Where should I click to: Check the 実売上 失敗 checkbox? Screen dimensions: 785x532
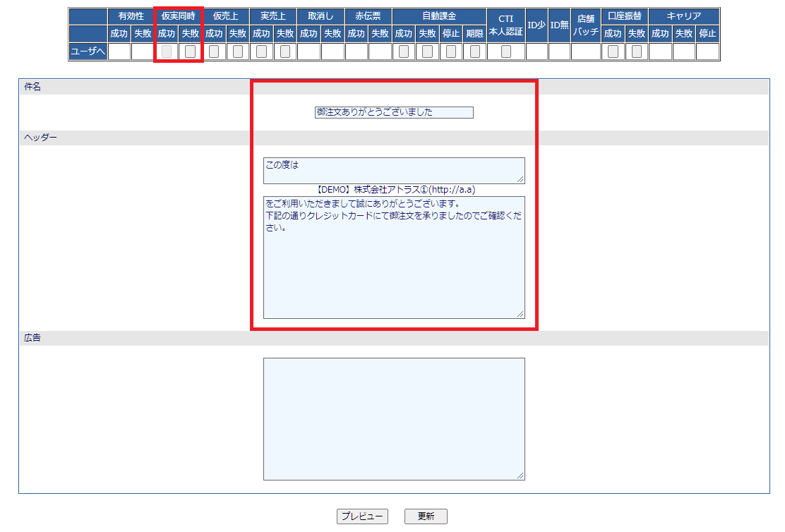pyautogui.click(x=285, y=52)
